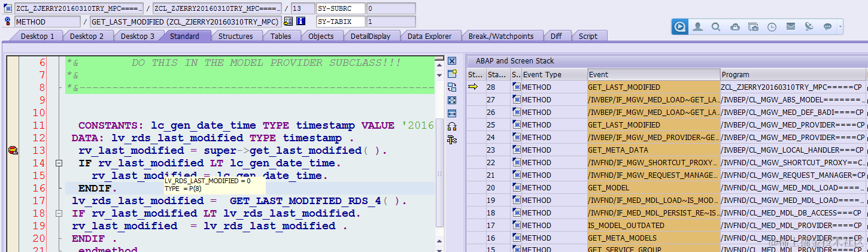Click the source icon in stack row 19
The width and height of the screenshot is (868, 252).
pos(516,200)
